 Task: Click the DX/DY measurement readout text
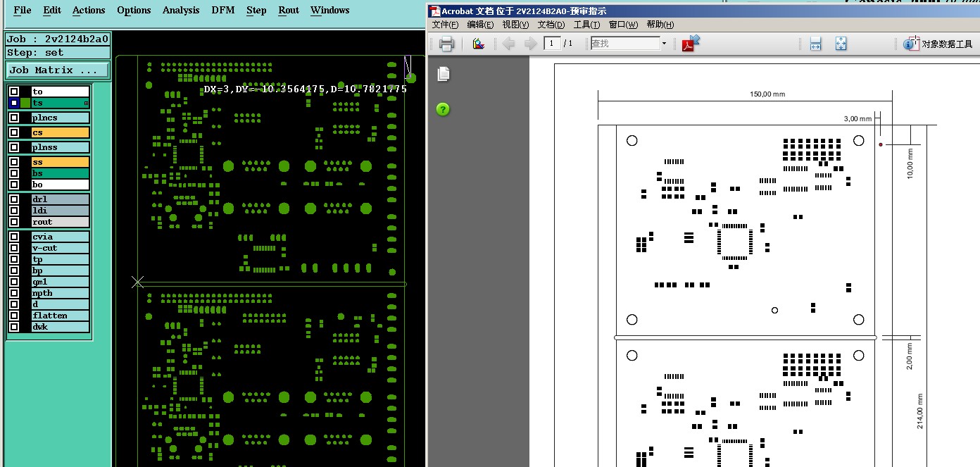[305, 89]
